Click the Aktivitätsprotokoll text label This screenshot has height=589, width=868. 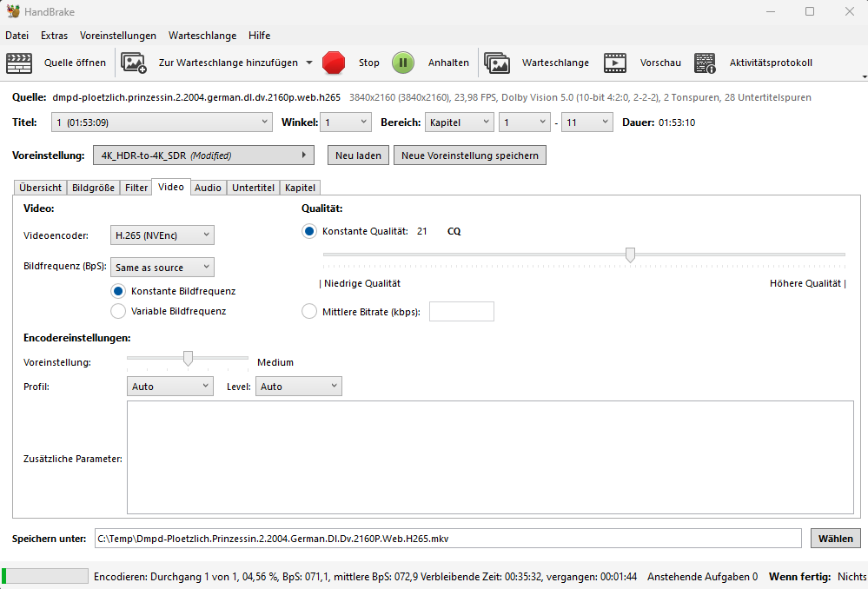click(771, 63)
